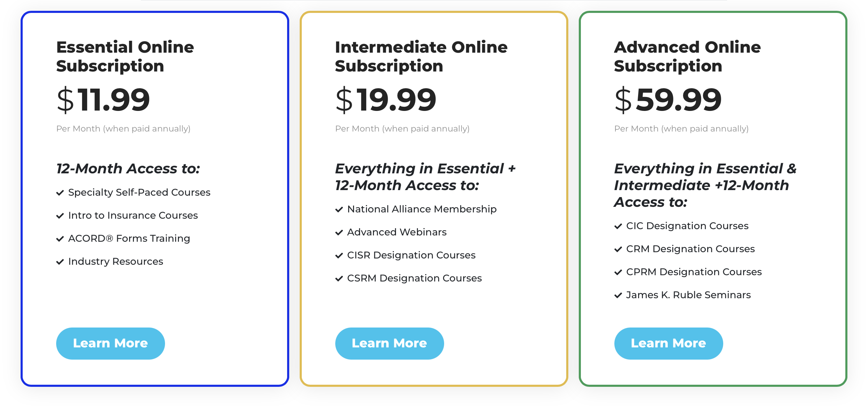Screen dimensions: 868x406
Task: Click checkmark next to ACORD Forms Training
Action: coord(60,239)
